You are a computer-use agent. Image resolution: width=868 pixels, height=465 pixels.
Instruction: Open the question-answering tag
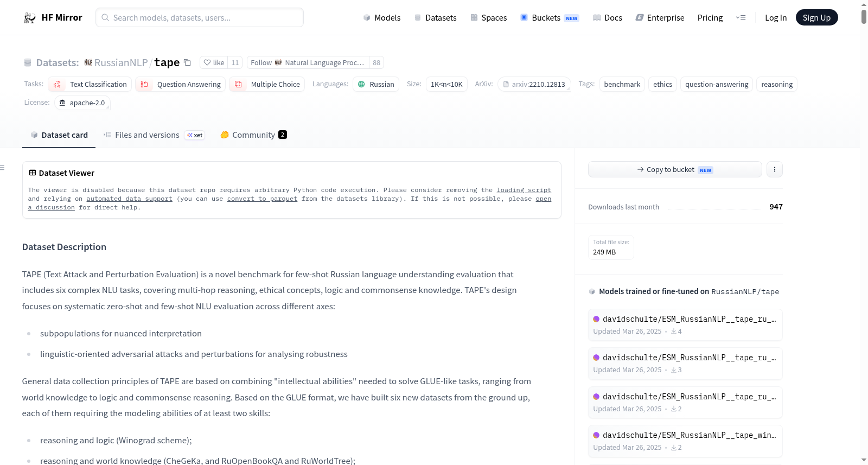pyautogui.click(x=717, y=84)
